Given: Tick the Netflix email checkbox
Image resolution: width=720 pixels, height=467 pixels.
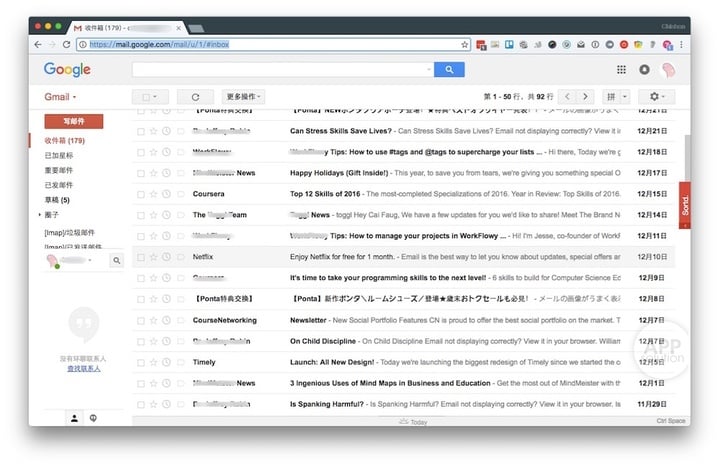Looking at the screenshot, I should (141, 257).
